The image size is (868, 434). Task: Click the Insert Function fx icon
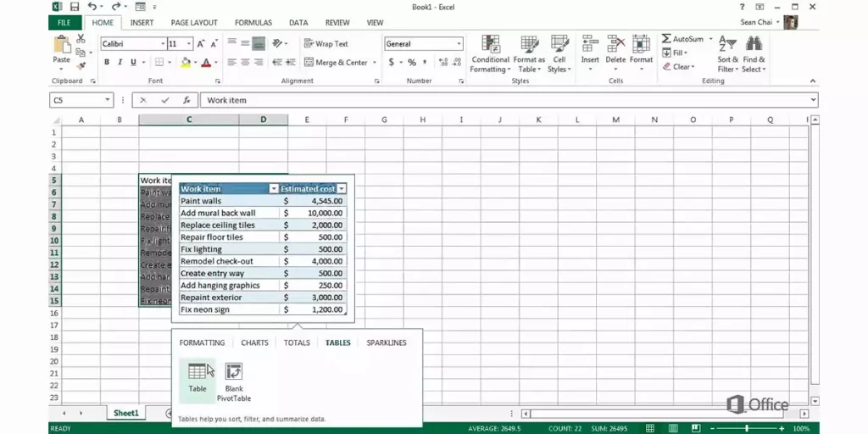click(187, 100)
